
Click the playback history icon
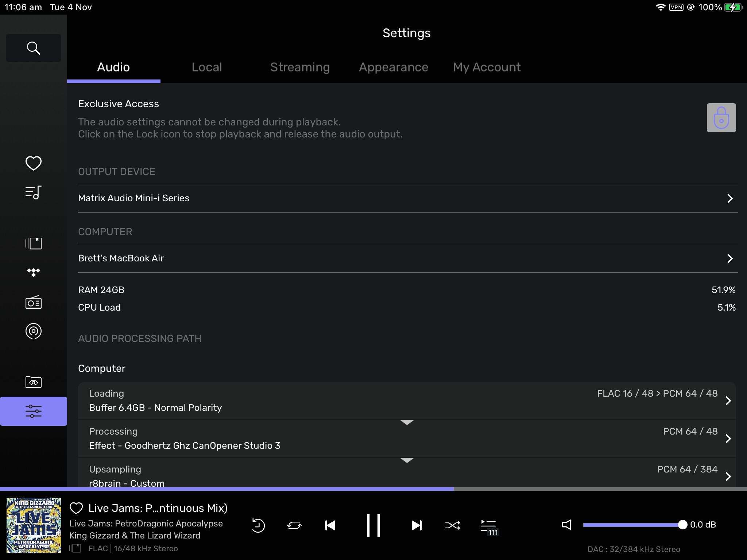[x=258, y=525]
